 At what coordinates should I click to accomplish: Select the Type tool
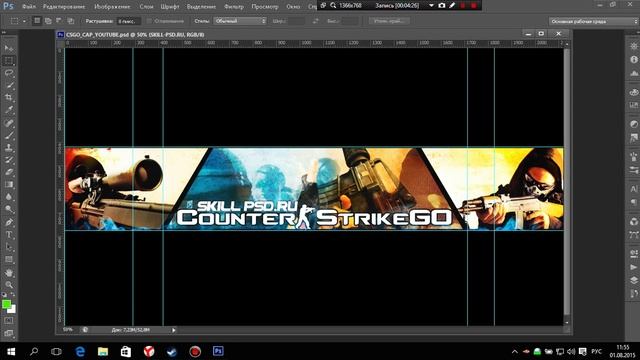tap(9, 235)
